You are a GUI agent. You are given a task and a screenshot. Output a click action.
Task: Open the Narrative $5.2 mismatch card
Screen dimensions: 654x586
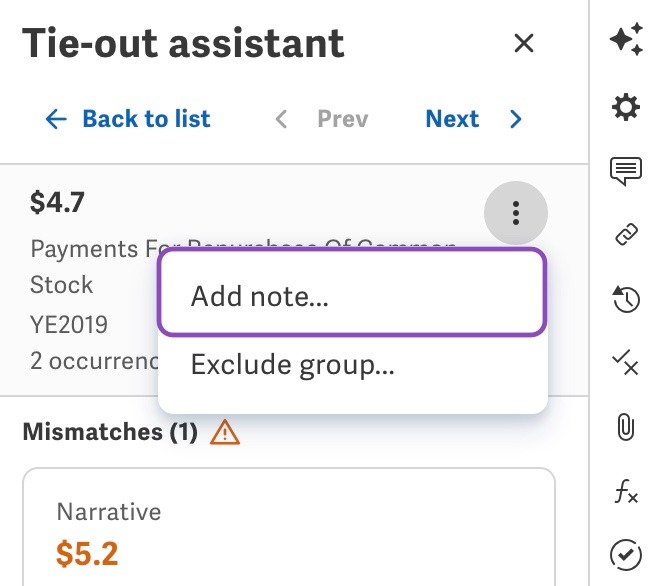[289, 527]
